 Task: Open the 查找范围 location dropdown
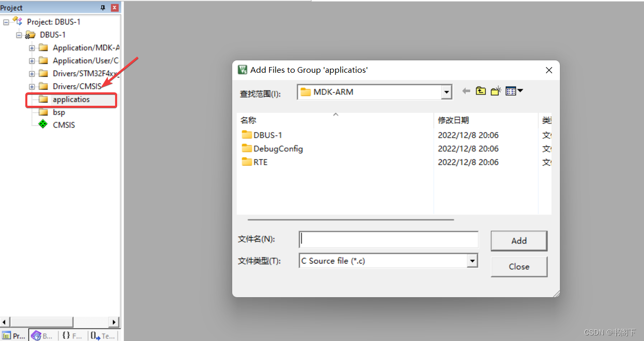click(x=445, y=91)
